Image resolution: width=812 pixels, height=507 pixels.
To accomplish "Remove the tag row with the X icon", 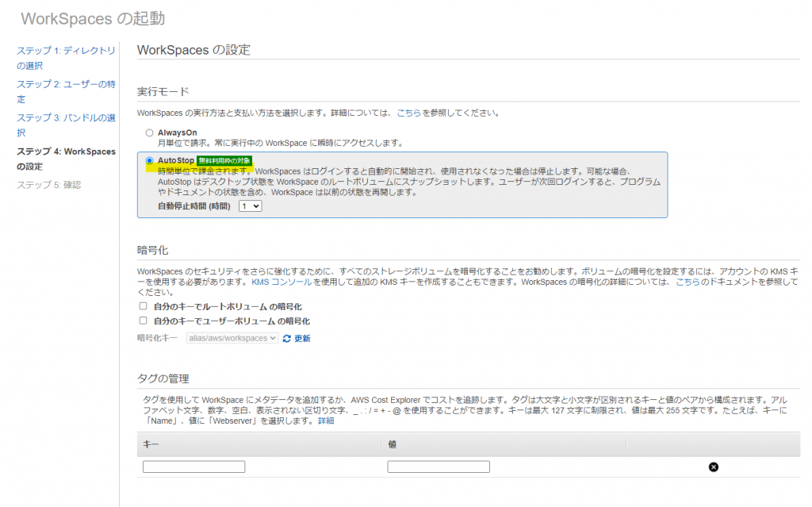I will tap(713, 467).
